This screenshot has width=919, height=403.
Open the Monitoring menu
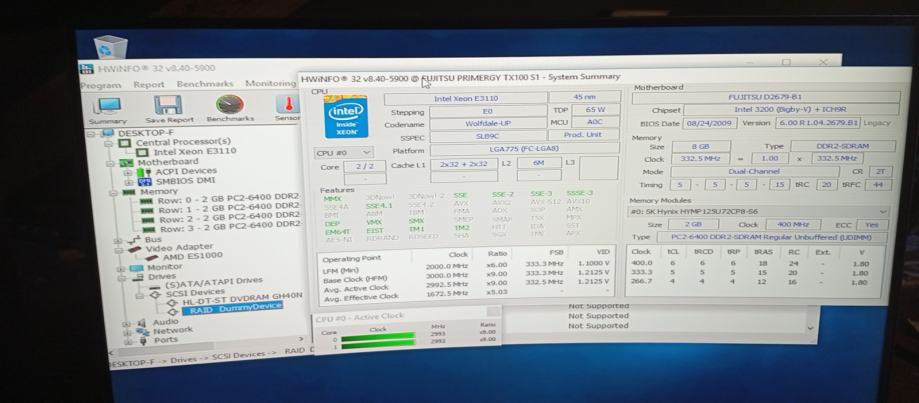pos(270,84)
